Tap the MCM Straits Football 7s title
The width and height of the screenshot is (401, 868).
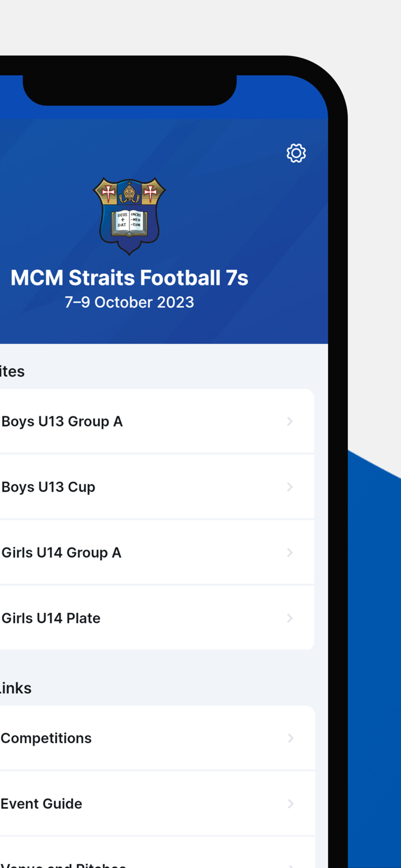click(130, 278)
